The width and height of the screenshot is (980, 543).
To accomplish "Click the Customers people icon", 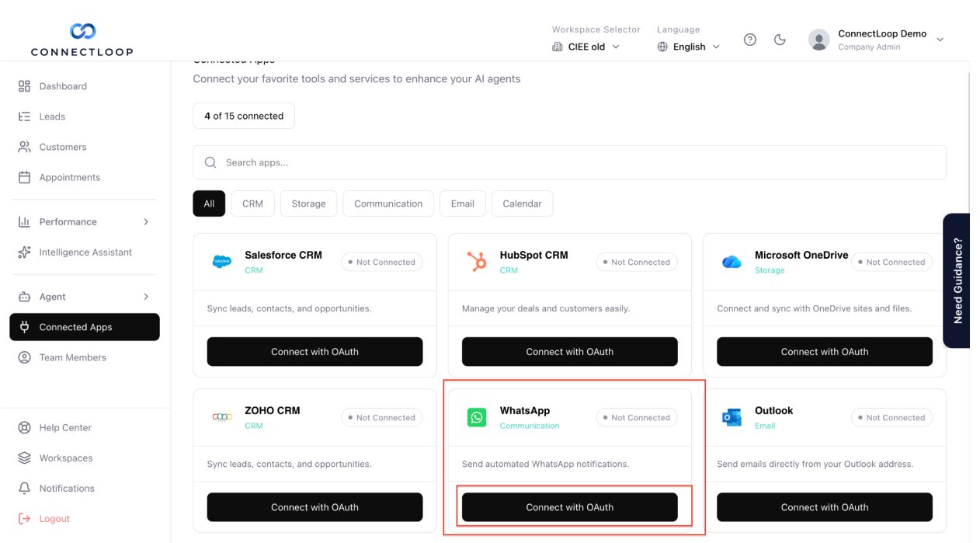I will [x=24, y=147].
